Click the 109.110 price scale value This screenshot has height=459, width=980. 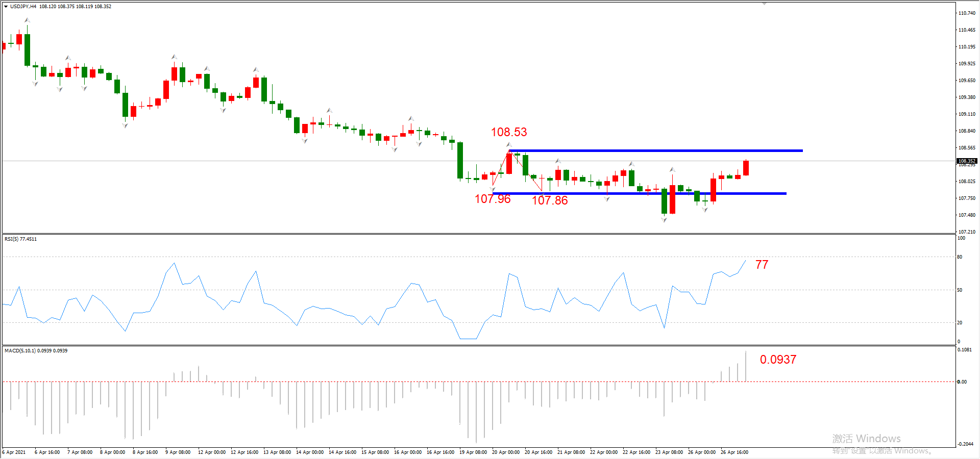(x=967, y=114)
